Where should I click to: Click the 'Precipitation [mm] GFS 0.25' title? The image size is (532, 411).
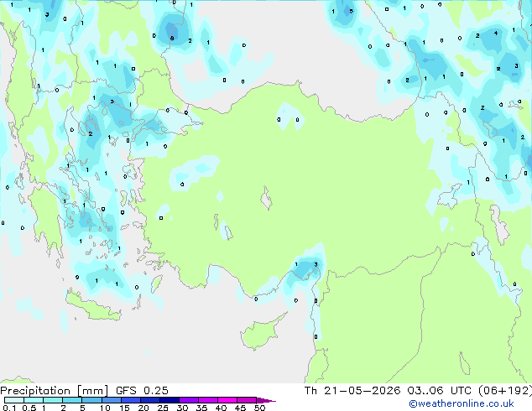(x=84, y=391)
